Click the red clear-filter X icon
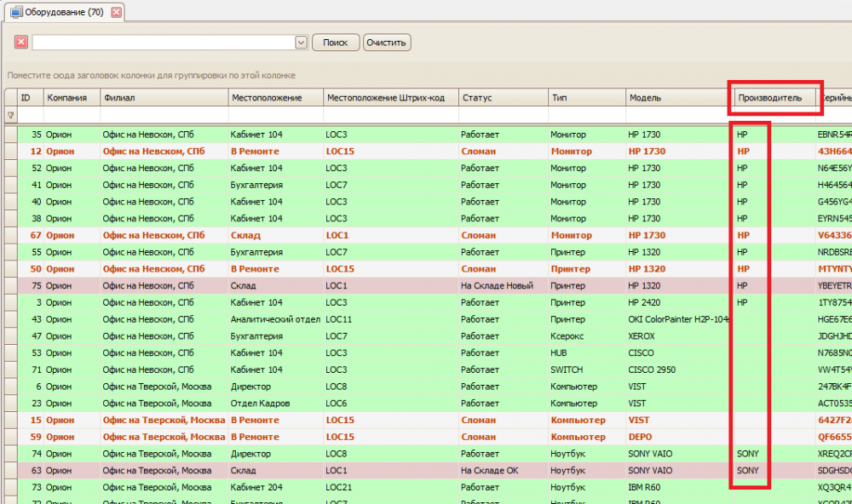Viewport: 852px width, 504px height. (21, 43)
